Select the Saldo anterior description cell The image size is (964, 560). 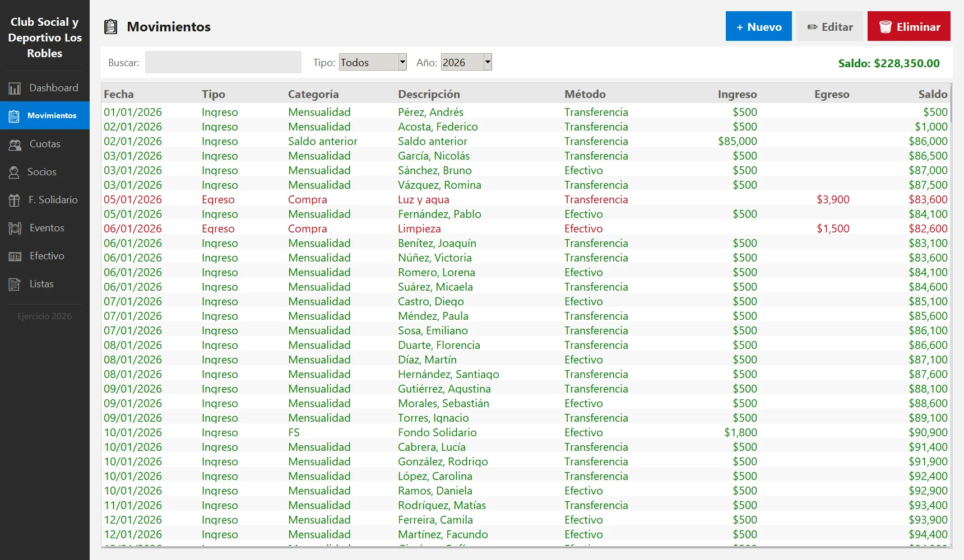(433, 141)
